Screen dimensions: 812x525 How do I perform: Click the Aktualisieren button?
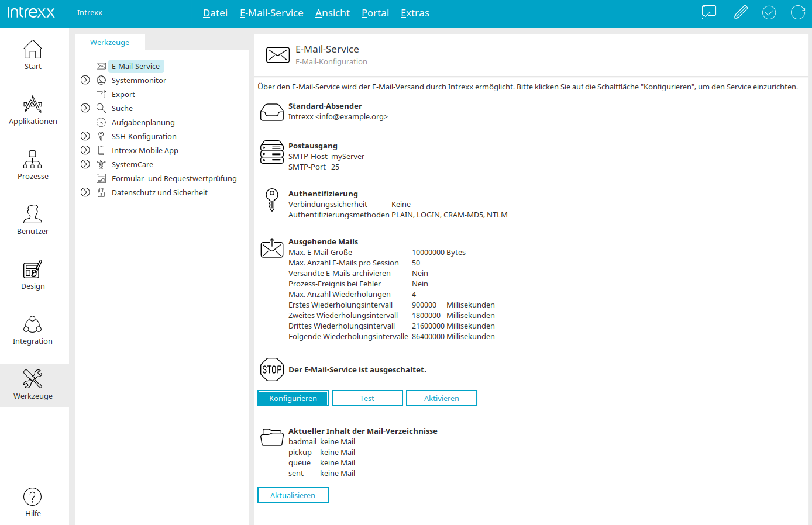(x=293, y=495)
